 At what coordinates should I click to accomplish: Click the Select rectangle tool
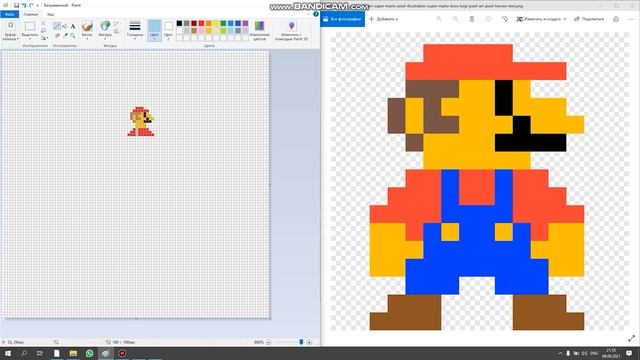[x=30, y=27]
